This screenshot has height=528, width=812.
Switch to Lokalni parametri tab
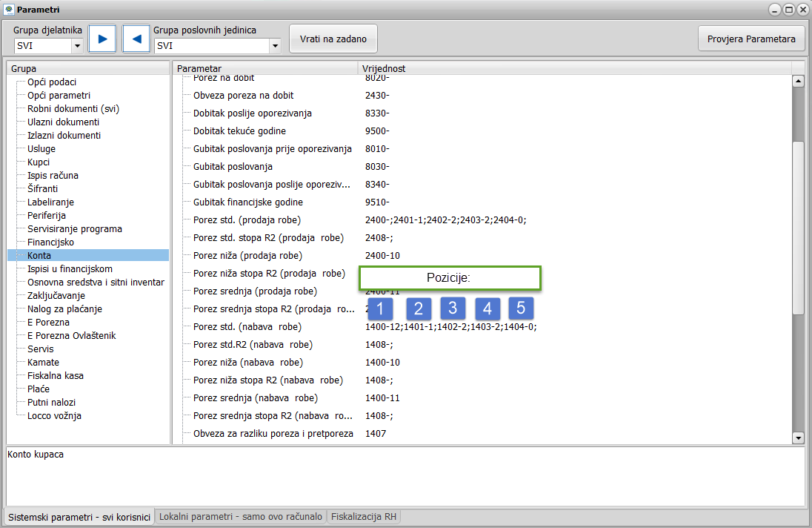(241, 517)
